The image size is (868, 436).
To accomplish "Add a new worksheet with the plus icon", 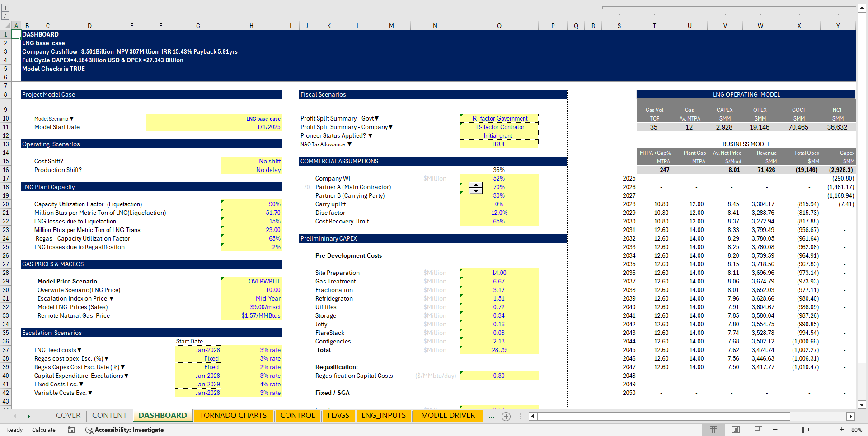I will (506, 417).
